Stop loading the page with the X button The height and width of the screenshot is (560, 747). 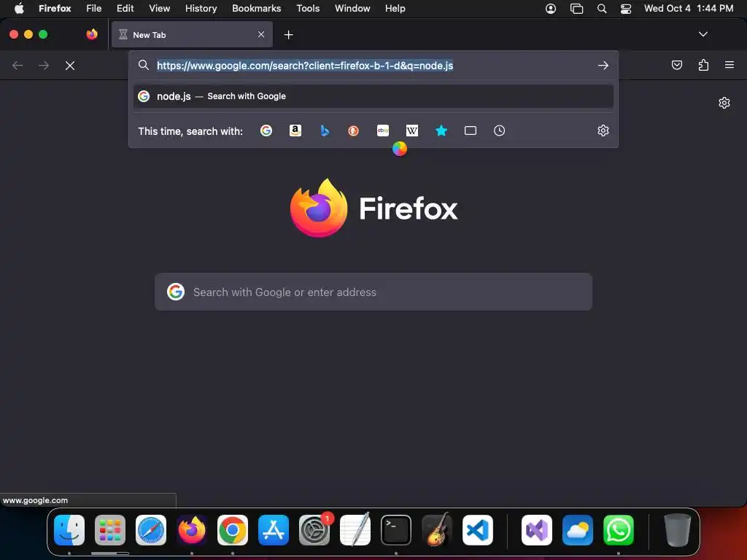point(70,65)
